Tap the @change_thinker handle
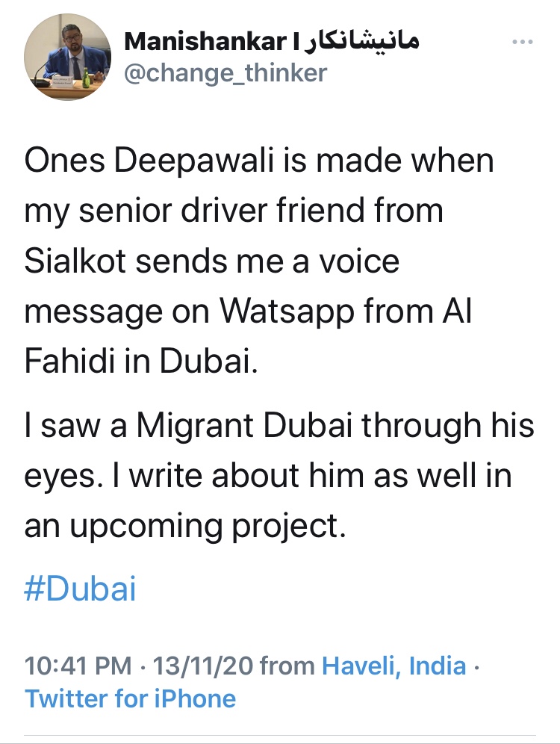 (x=225, y=73)
